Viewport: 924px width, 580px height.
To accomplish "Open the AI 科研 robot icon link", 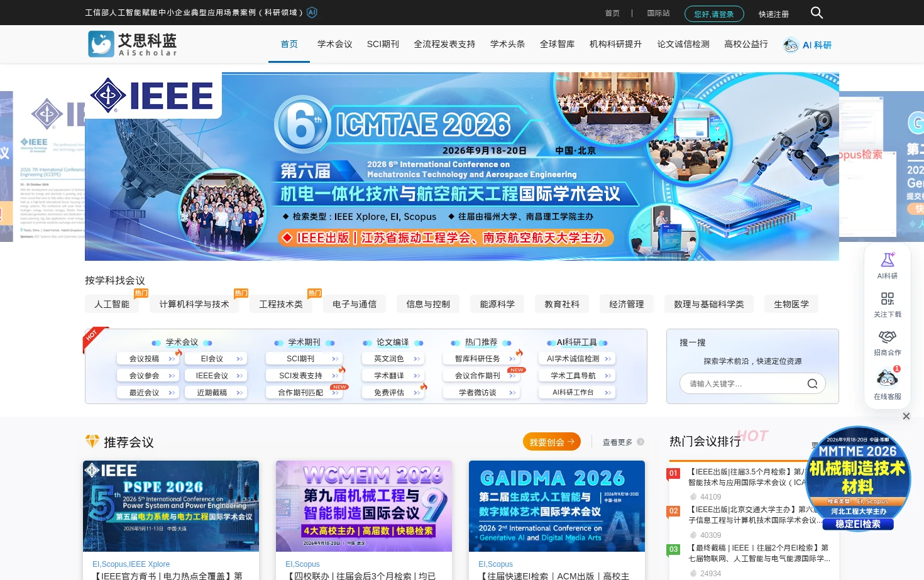I will [x=791, y=45].
